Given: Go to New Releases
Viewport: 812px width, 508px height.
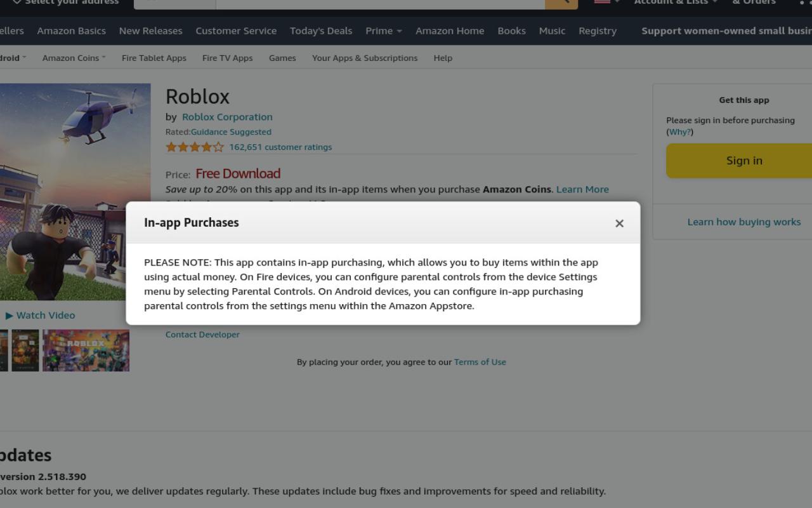Looking at the screenshot, I should pos(150,30).
